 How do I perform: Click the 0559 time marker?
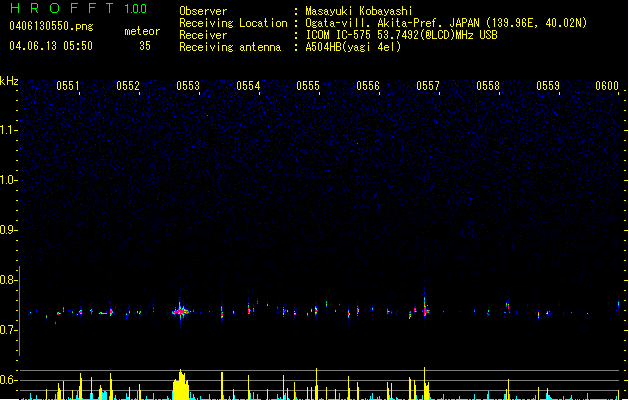(x=548, y=86)
